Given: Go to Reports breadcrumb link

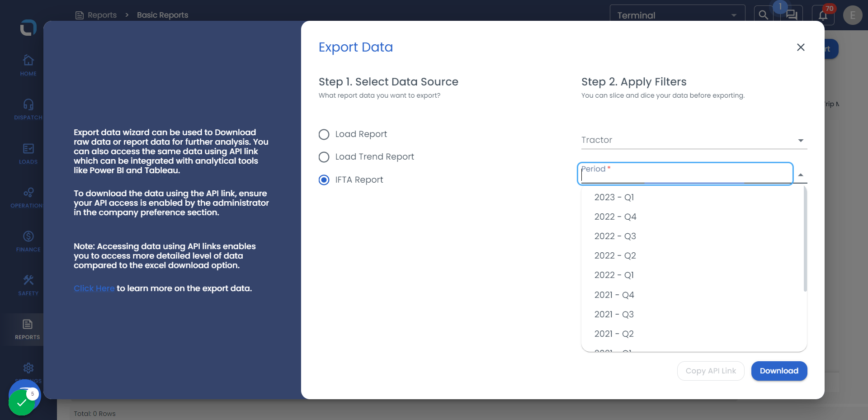Looking at the screenshot, I should tap(102, 15).
